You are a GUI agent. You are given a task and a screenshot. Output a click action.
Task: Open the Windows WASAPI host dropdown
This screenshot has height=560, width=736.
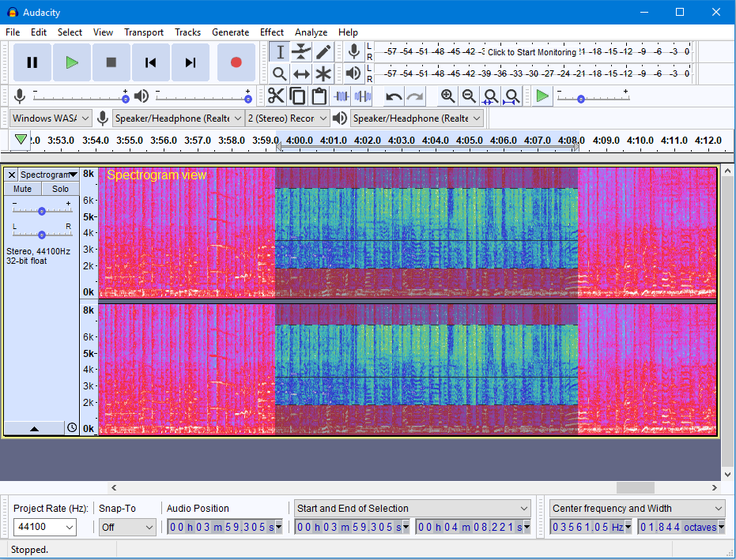click(51, 117)
